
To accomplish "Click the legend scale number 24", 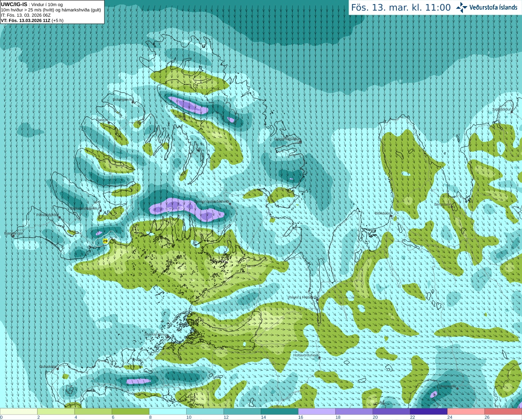I will [x=450, y=417].
